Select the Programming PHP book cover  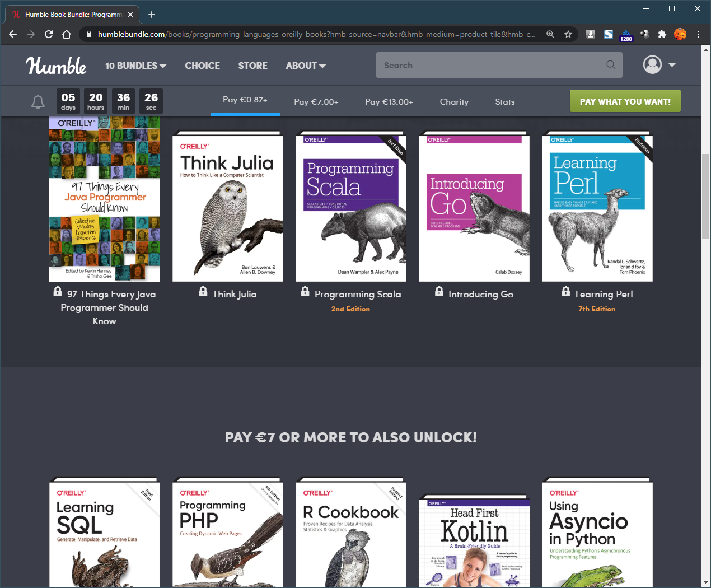[228, 533]
